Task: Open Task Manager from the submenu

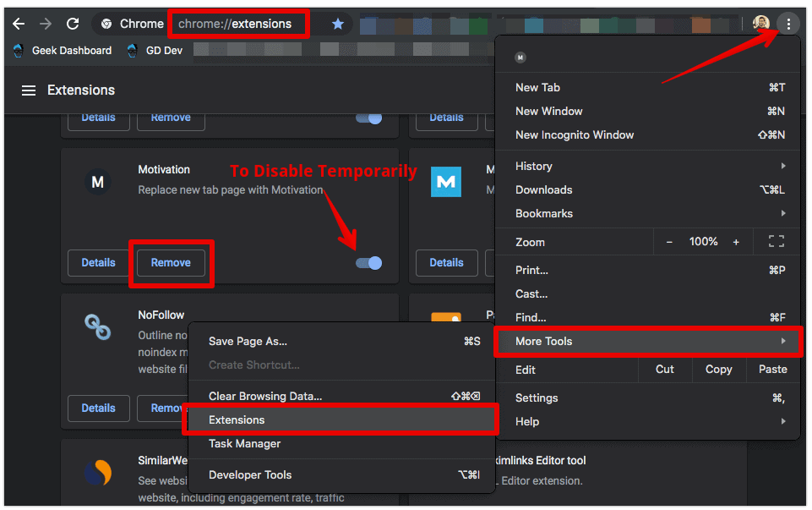Action: [342, 444]
